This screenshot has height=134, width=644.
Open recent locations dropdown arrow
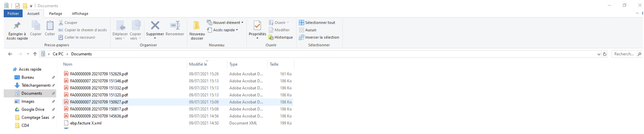point(28,54)
